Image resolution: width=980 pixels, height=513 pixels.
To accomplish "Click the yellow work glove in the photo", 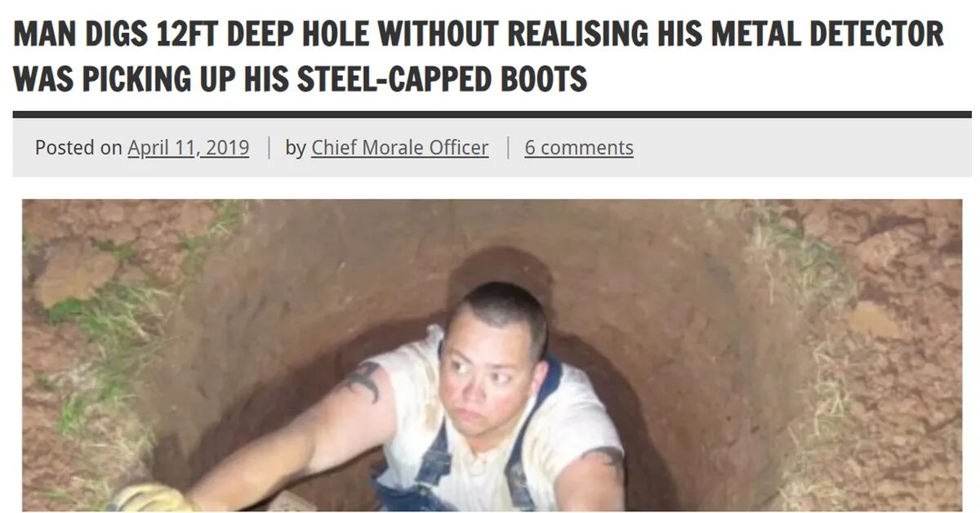I will pyautogui.click(x=150, y=497).
